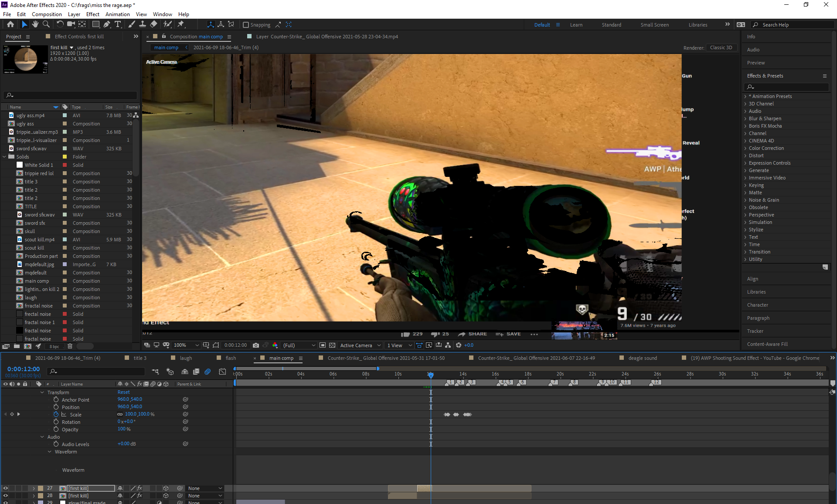This screenshot has width=837, height=504.
Task: Lock the first kill layer
Action: (25, 488)
